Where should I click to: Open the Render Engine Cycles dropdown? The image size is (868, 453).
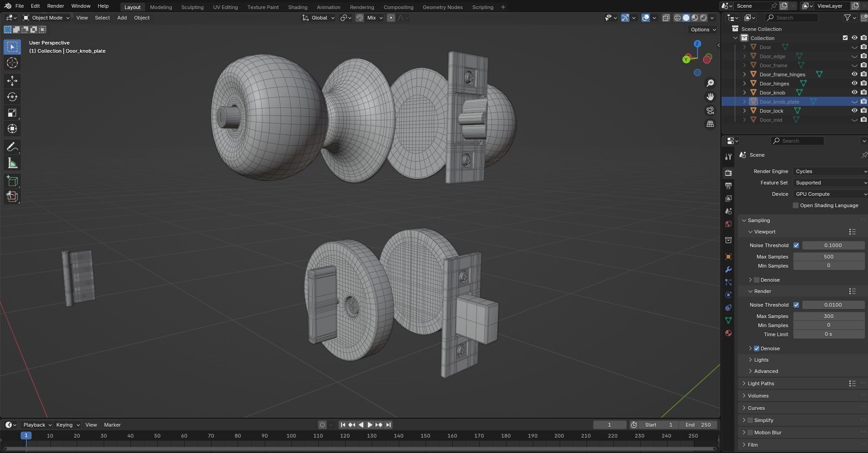click(x=830, y=171)
